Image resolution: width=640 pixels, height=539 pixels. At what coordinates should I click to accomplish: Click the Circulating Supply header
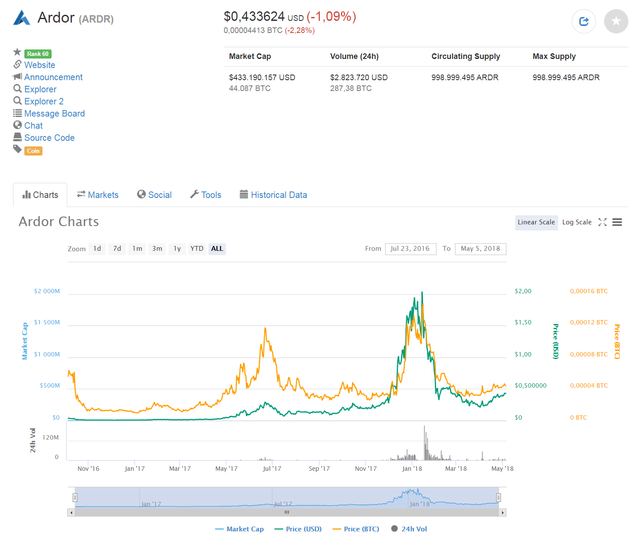point(466,56)
